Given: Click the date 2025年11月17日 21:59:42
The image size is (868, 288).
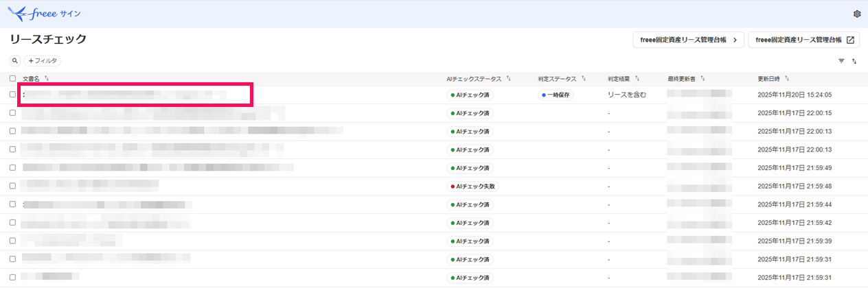Looking at the screenshot, I should click(x=795, y=222).
